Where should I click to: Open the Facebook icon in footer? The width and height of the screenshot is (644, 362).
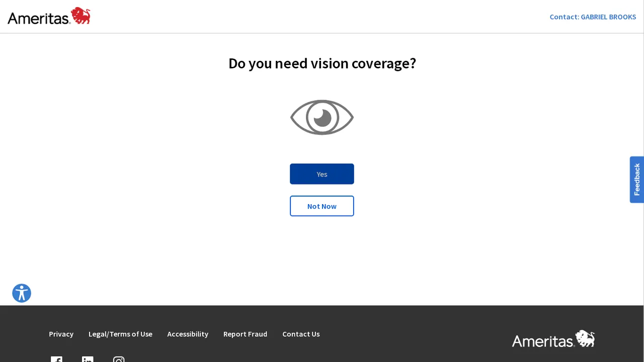point(56,359)
